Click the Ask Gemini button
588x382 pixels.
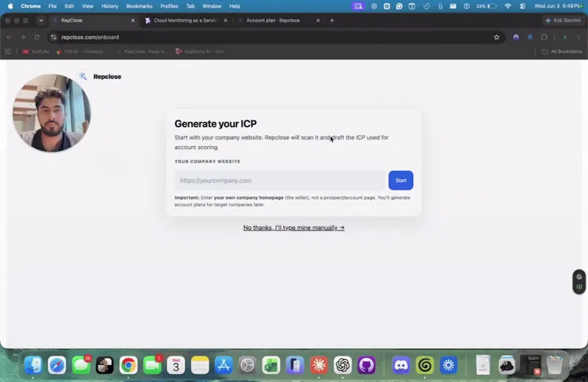tap(563, 21)
